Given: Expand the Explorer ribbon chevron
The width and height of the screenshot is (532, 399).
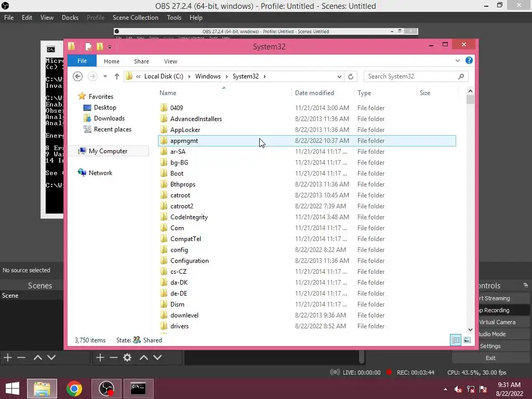Looking at the screenshot, I should pyautogui.click(x=457, y=61).
